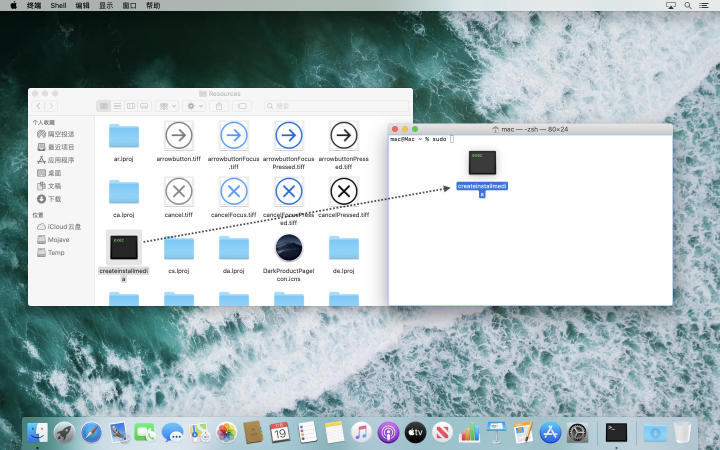This screenshot has height=450, width=720.
Task: Focus the Finder search field
Action: point(337,106)
